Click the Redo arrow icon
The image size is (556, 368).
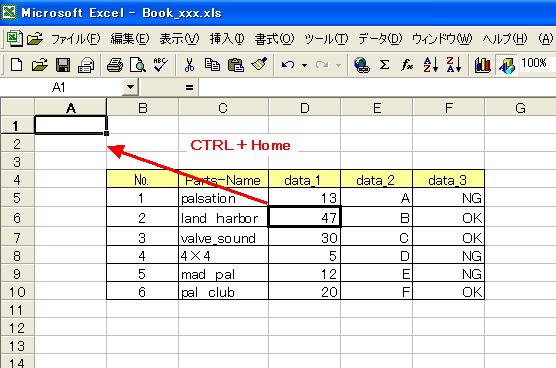click(x=322, y=65)
